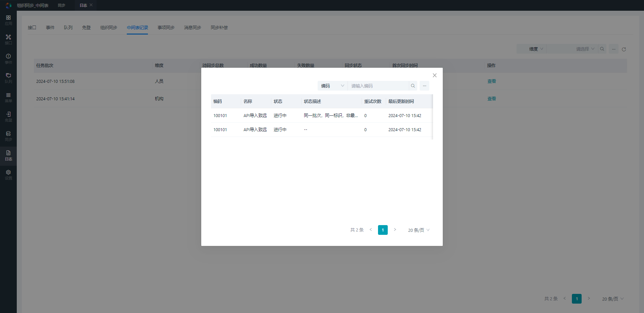Select the 队列 sidebar icon
This screenshot has height=313, width=644.
(8, 78)
